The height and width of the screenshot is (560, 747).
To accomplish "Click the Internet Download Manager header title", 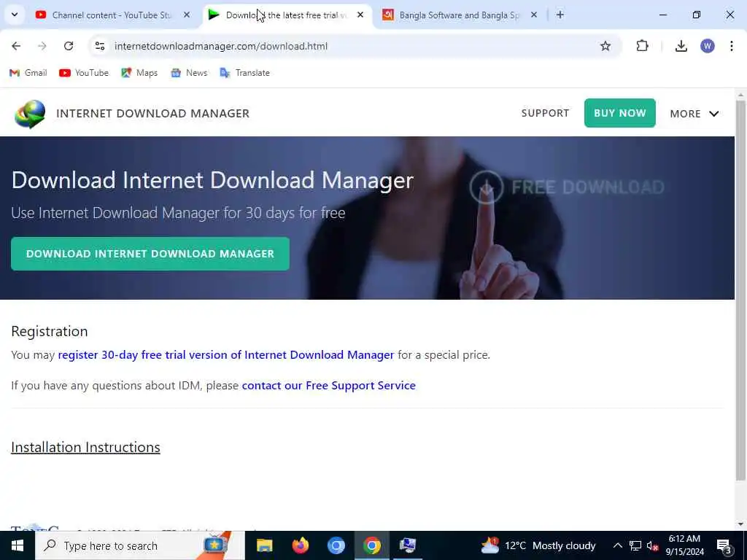I will point(153,113).
